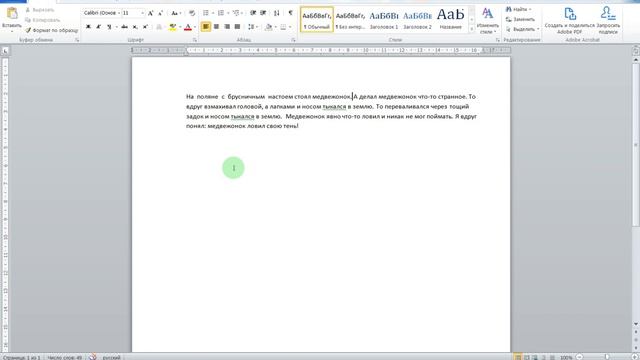This screenshot has width=640, height=360.
Task: Click the vertical scrollbar down arrow
Action: coord(636,324)
